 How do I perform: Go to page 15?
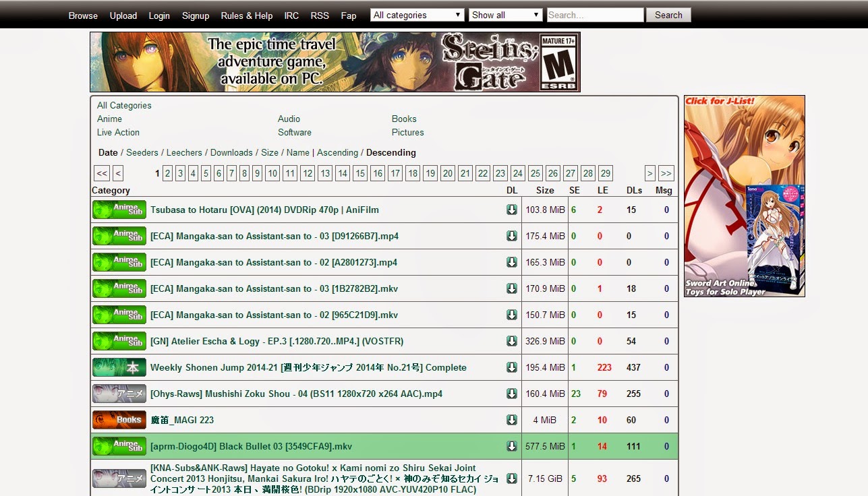pyautogui.click(x=360, y=173)
